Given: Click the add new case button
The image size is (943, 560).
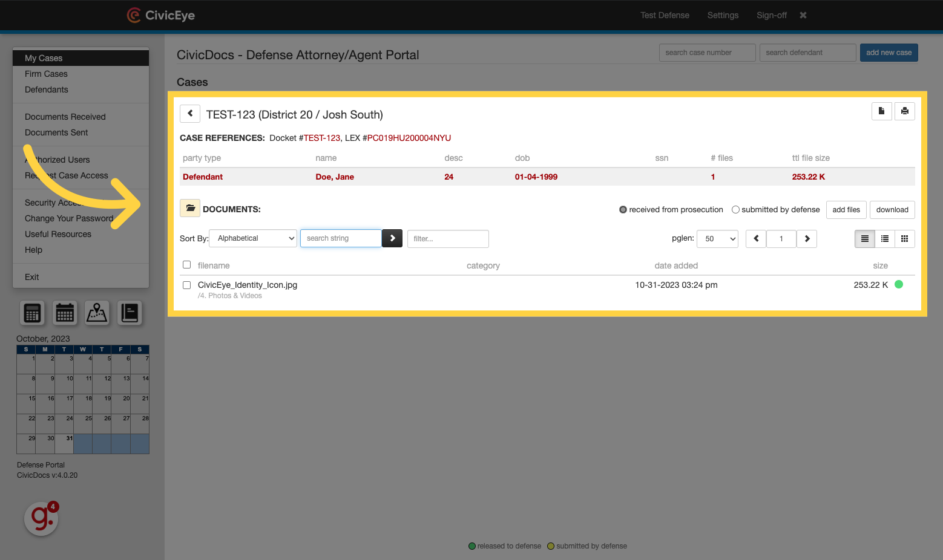Looking at the screenshot, I should (x=889, y=53).
